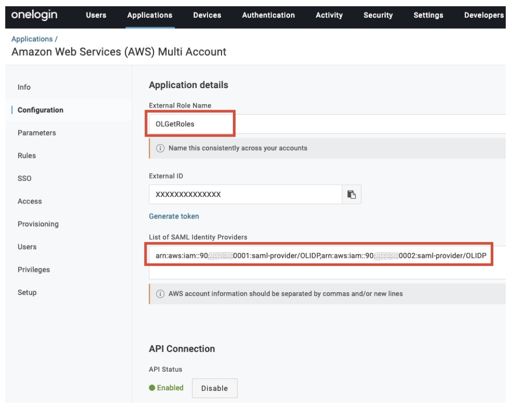The image size is (509, 404).
Task: Open the Parameters tab
Action: tap(37, 133)
